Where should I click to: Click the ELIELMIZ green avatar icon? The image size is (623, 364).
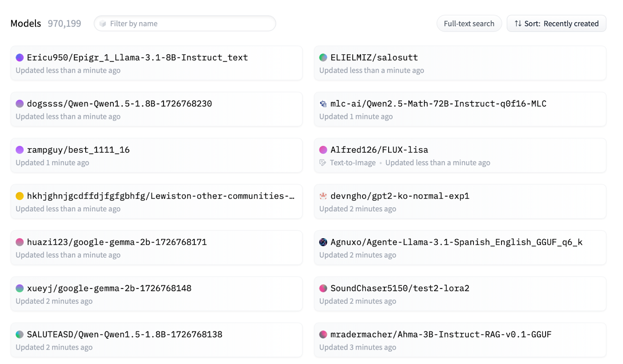323,58
